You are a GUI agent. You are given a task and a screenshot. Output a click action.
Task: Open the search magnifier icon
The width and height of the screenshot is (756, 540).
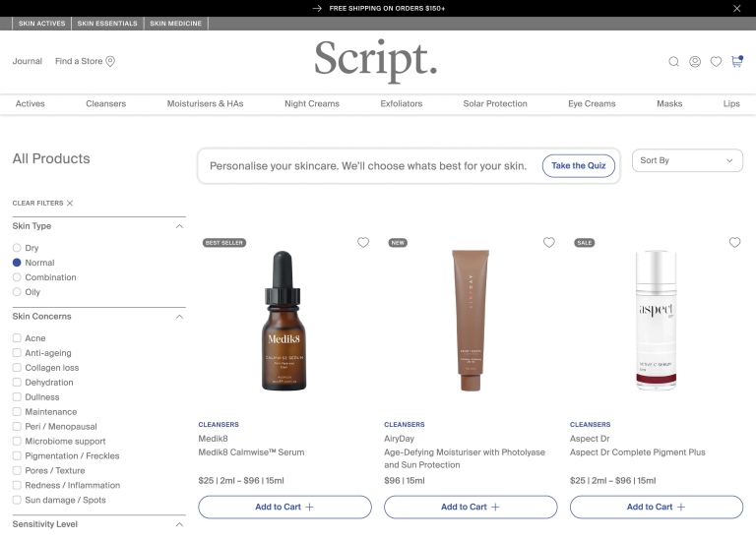tap(673, 62)
